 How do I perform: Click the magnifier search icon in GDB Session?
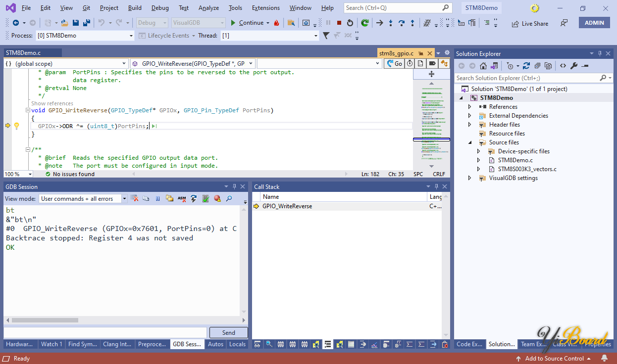(229, 198)
